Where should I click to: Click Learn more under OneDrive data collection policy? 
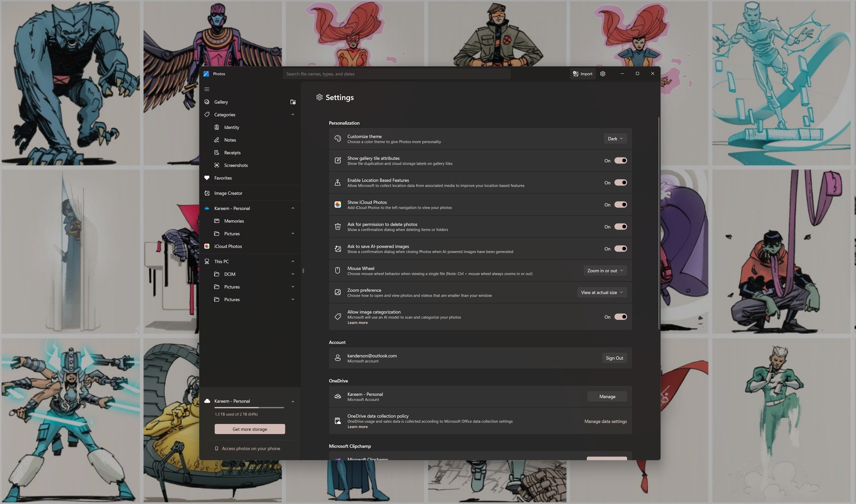tap(357, 427)
